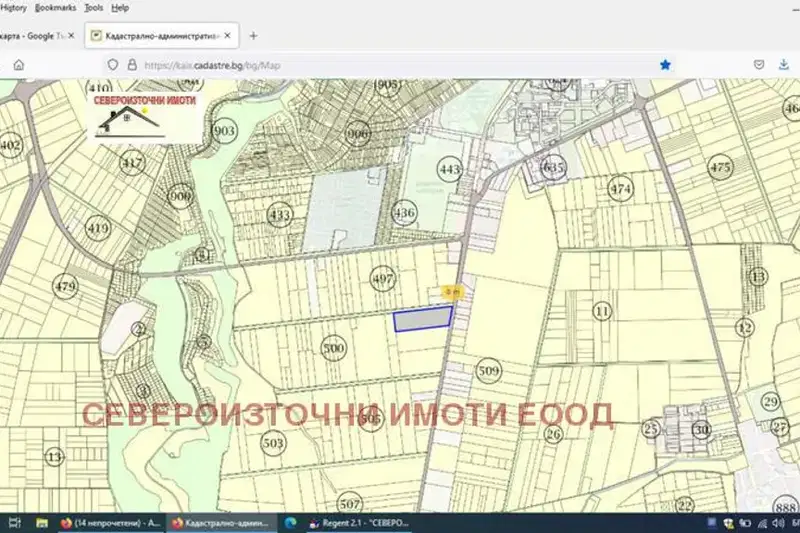This screenshot has height=533, width=800.
Task: Open File Explorer from the taskbar
Action: click(42, 523)
